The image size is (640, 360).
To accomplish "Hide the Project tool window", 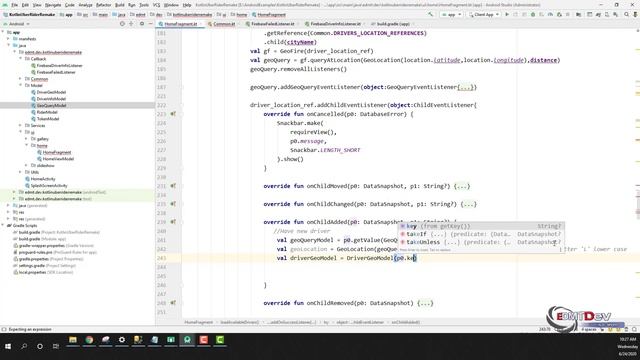I will click(x=150, y=24).
